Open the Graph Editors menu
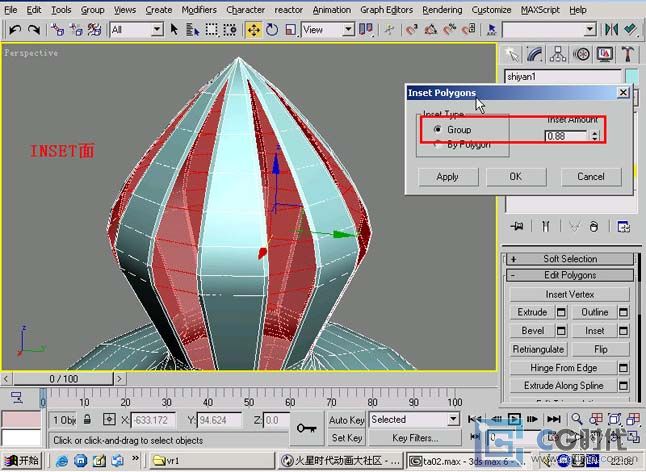646x472 pixels. tap(386, 9)
